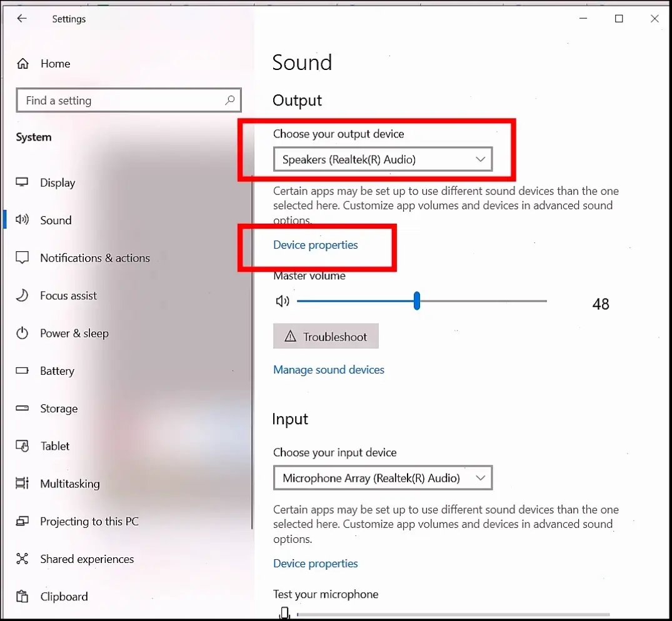Open the Microphone Array input device dropdown
Screen dimensions: 672x621
(x=383, y=478)
